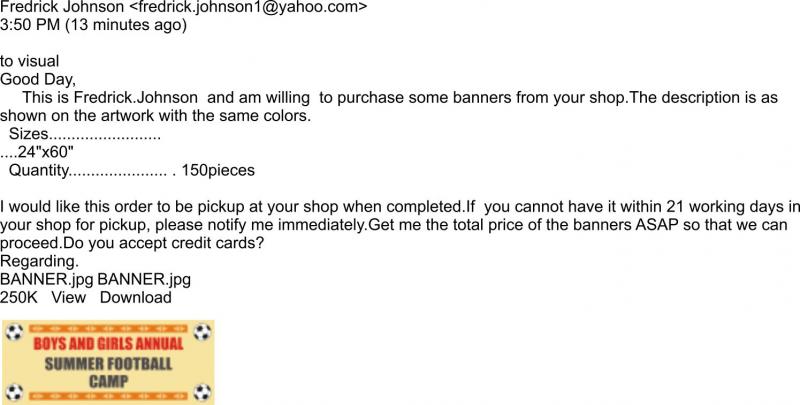
Task: Download the BANNER.jpg attachment
Action: click(x=136, y=297)
